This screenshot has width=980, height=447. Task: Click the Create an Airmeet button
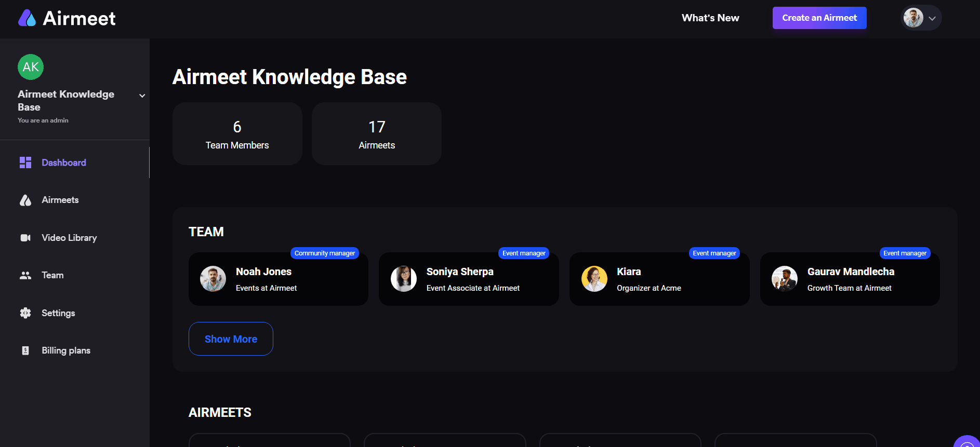pos(819,18)
